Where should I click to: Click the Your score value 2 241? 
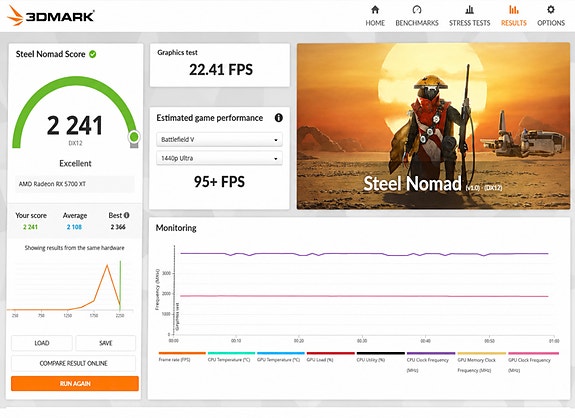point(30,227)
